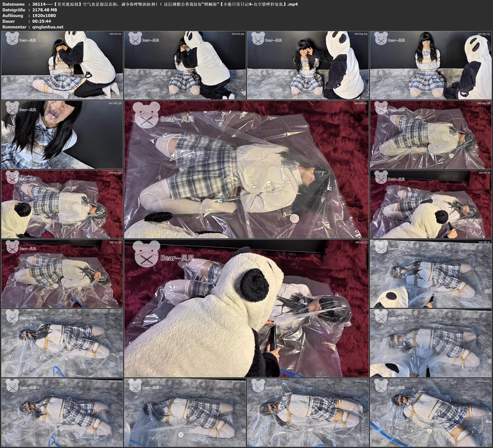Click the qinglanhua.net comment text
The width and height of the screenshot is (493, 448).
point(48,27)
